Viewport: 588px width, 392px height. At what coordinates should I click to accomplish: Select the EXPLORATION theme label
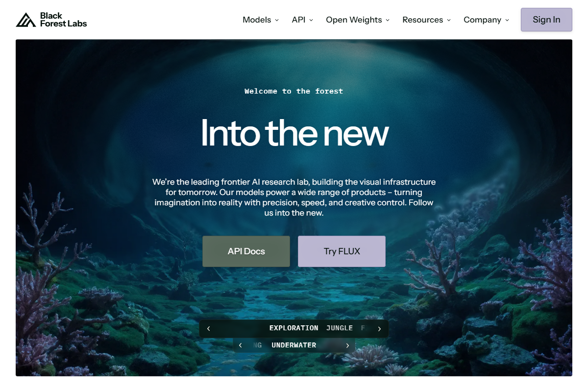tap(294, 328)
